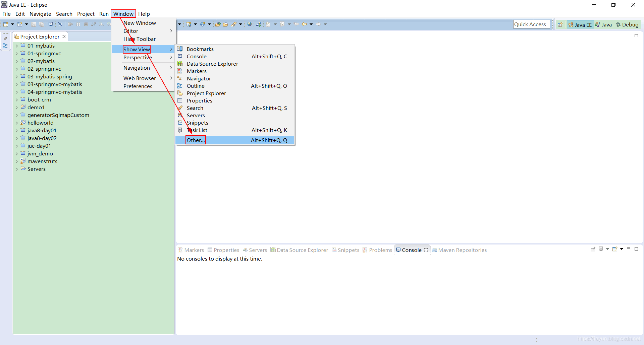
Task: Click the Open Web Browser globe icon
Action: [249, 24]
